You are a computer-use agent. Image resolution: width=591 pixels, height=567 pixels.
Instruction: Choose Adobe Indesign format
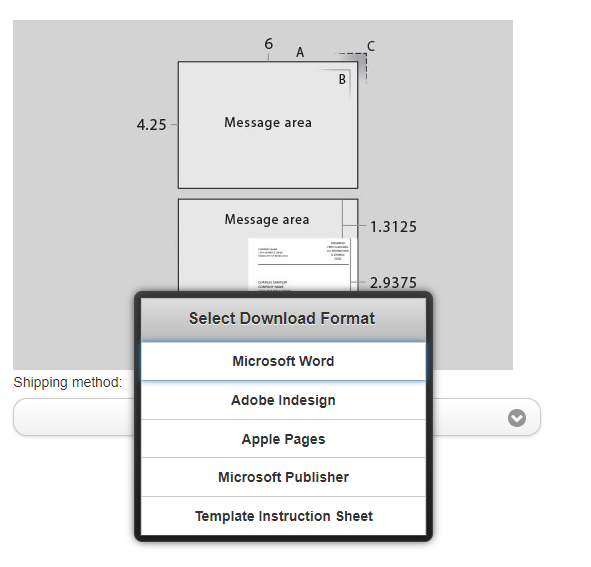pyautogui.click(x=283, y=400)
